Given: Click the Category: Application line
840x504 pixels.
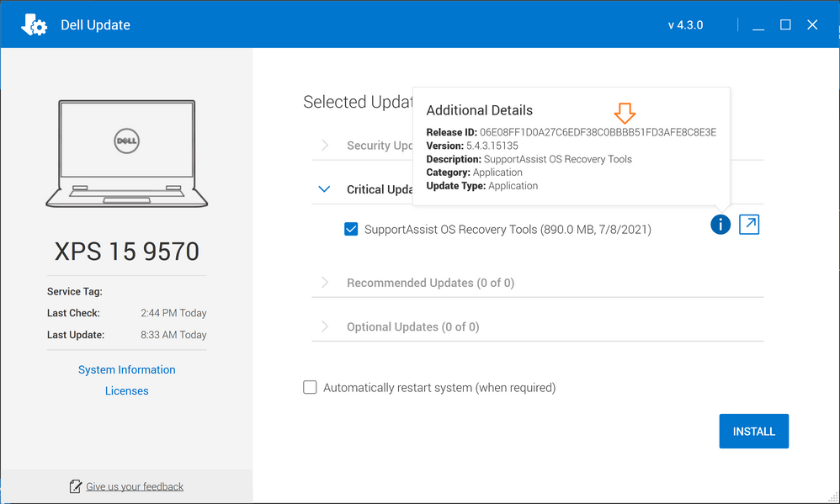Looking at the screenshot, I should point(474,172).
